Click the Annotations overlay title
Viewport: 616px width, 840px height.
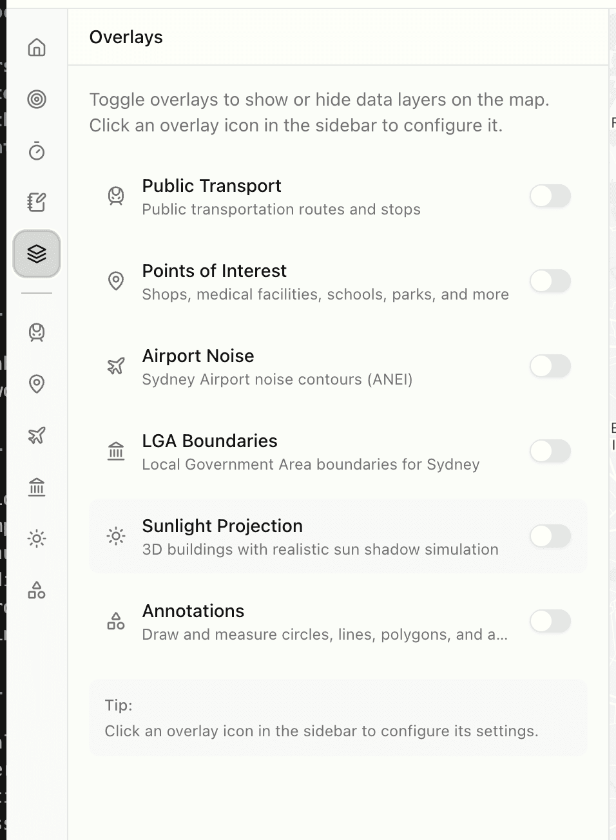pyautogui.click(x=193, y=611)
